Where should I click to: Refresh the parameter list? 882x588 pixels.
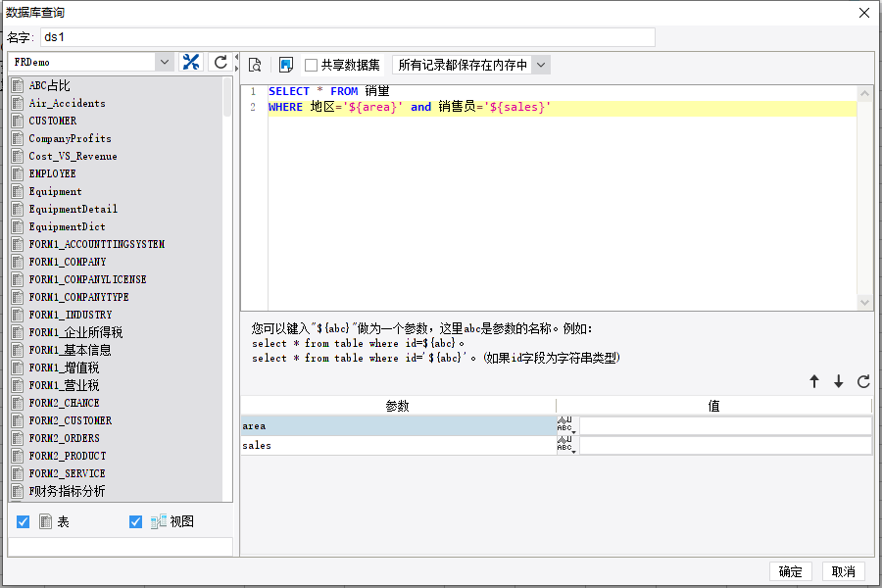click(863, 382)
